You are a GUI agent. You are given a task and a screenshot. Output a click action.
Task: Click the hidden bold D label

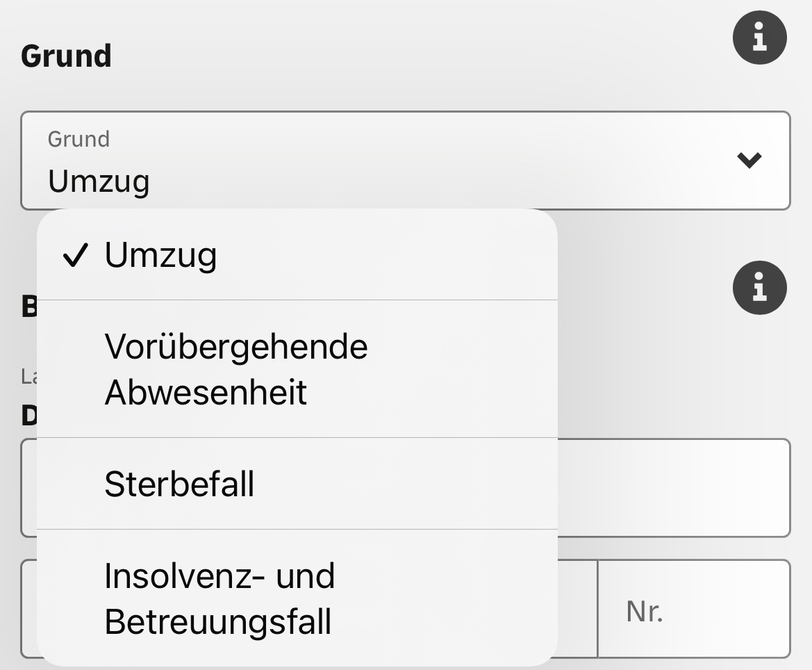pyautogui.click(x=29, y=416)
